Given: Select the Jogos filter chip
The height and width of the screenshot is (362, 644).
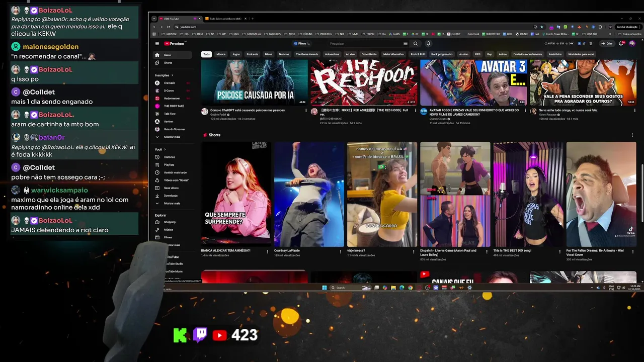Looking at the screenshot, I should pos(236,54).
